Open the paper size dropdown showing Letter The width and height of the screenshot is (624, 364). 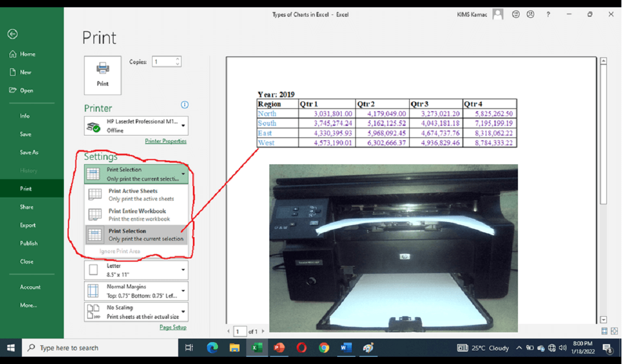[x=183, y=269]
